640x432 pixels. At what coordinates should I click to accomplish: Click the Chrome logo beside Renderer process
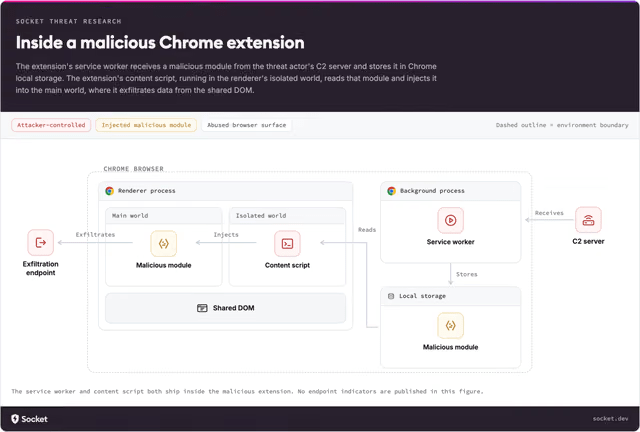(x=109, y=191)
